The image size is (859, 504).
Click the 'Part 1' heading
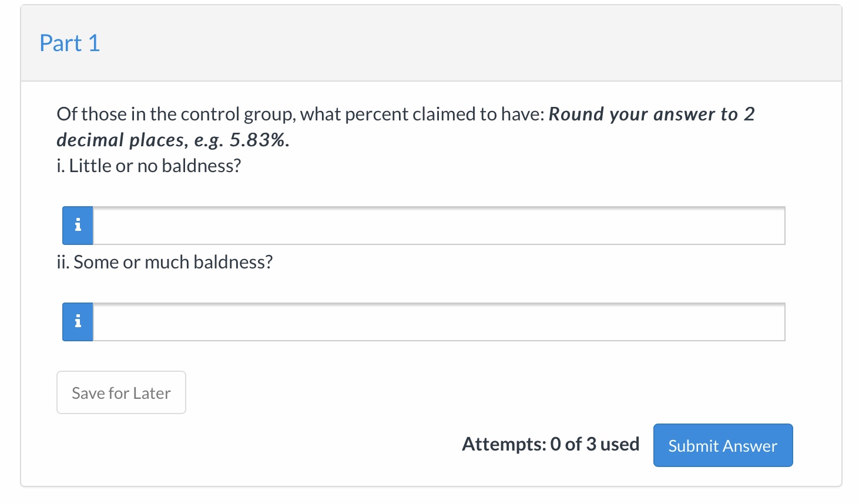[69, 43]
